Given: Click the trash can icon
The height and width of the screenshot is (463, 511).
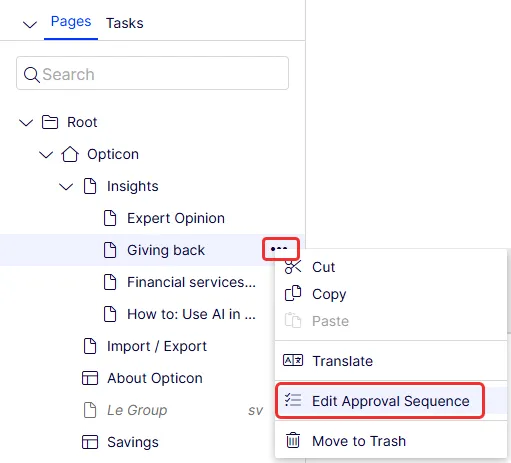Looking at the screenshot, I should (293, 440).
